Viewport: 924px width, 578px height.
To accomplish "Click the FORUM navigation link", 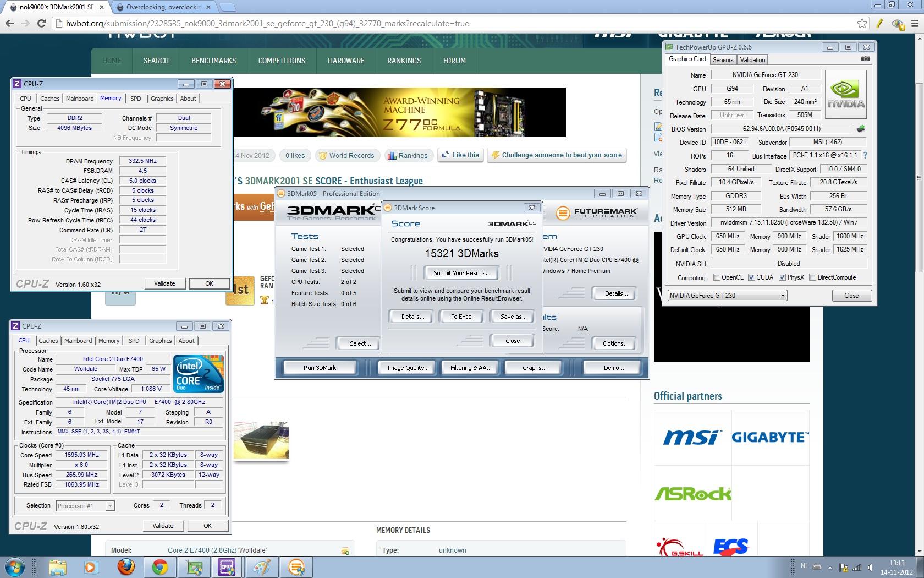I will point(454,61).
